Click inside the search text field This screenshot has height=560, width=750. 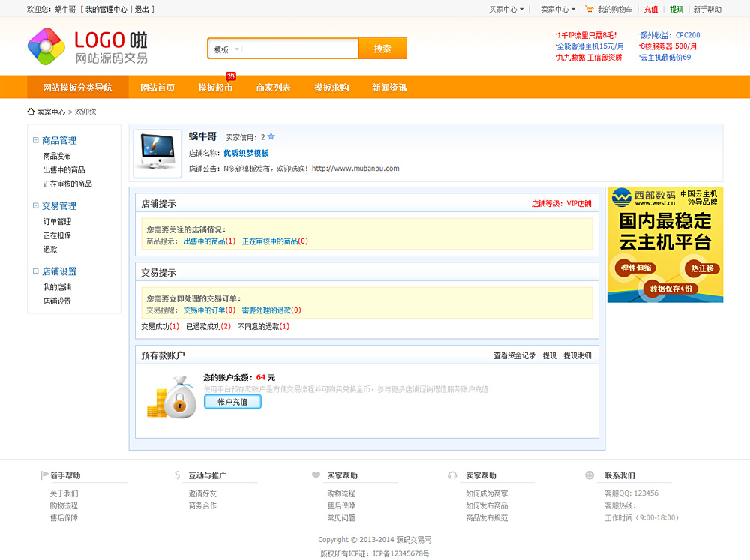point(300,49)
